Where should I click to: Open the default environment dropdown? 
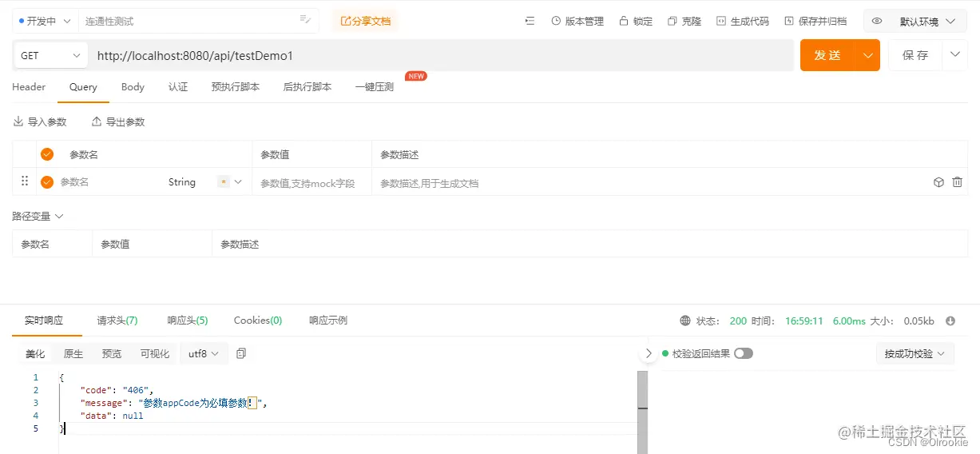point(926,22)
